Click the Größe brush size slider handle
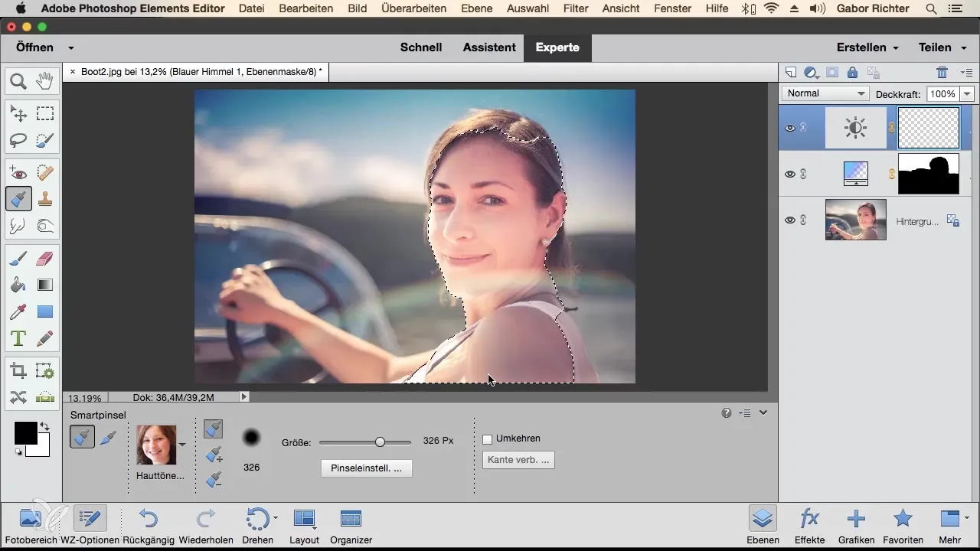Image resolution: width=980 pixels, height=551 pixels. pyautogui.click(x=380, y=442)
